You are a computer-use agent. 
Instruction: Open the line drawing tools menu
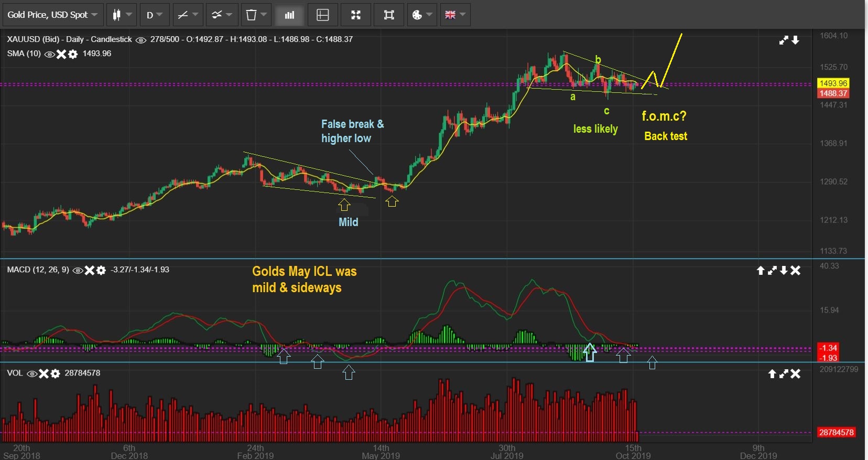188,15
